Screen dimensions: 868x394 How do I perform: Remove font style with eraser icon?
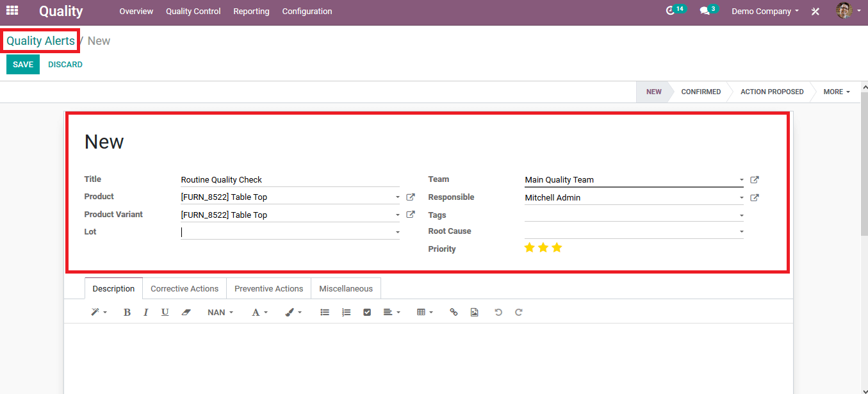(x=186, y=312)
